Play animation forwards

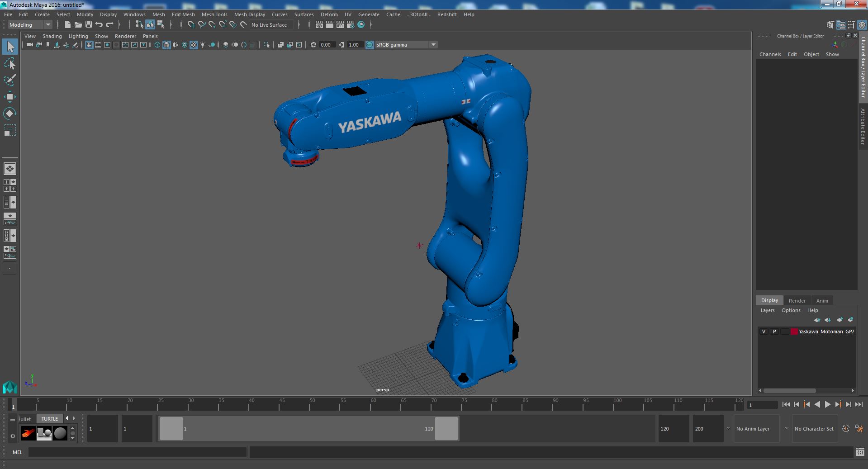[x=827, y=405]
